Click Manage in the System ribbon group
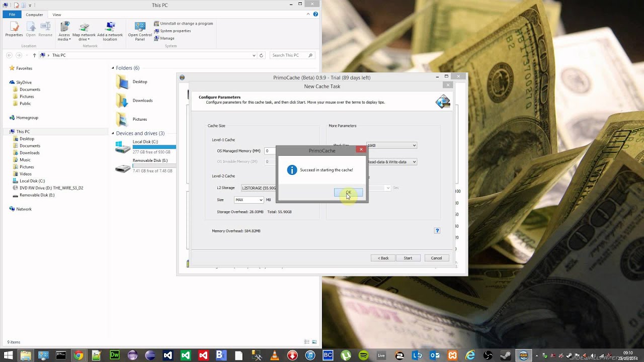 click(x=164, y=38)
